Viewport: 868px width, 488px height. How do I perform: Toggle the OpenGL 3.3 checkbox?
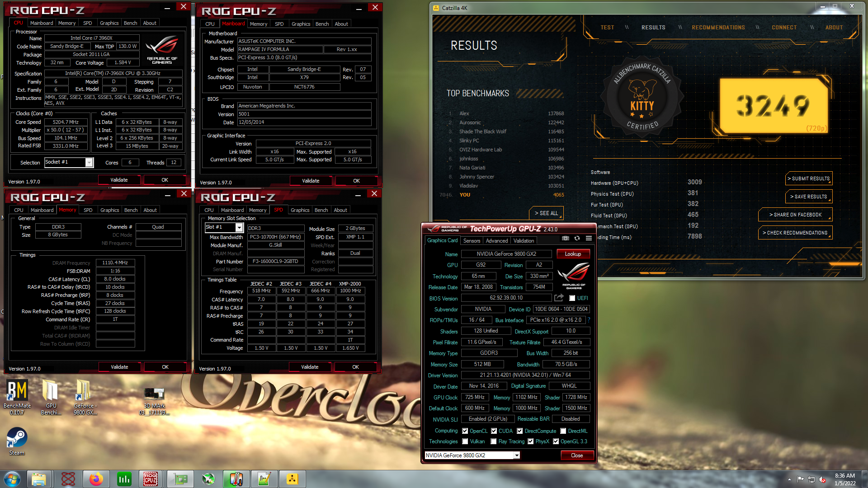pyautogui.click(x=556, y=441)
